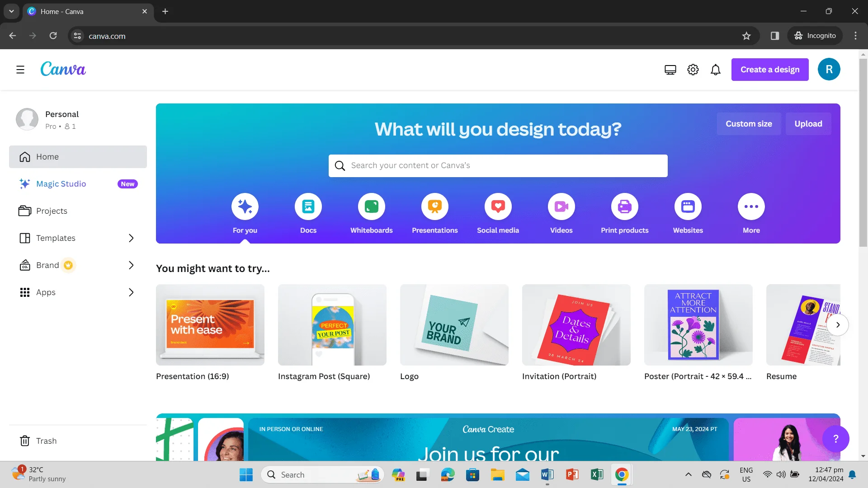
Task: Click the Canva logo
Action: (63, 69)
